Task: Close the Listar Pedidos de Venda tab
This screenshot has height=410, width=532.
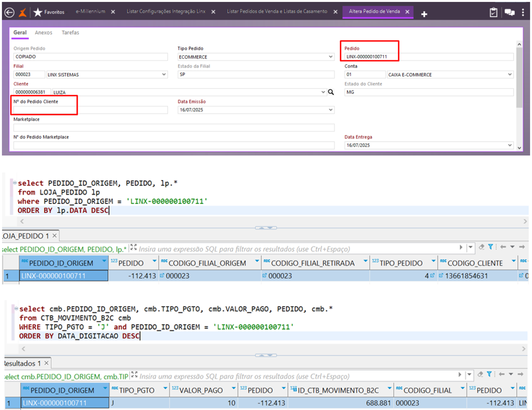Action: pos(335,12)
